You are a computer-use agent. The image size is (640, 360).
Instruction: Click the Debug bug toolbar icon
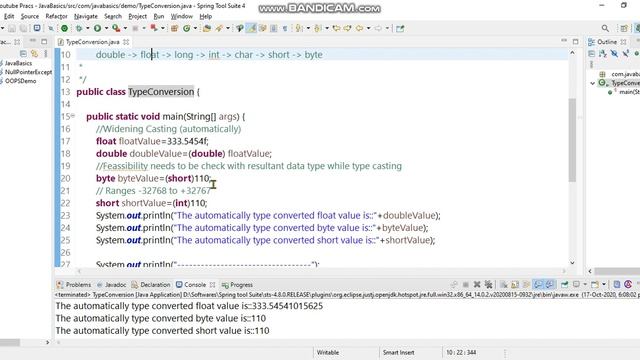click(x=79, y=28)
